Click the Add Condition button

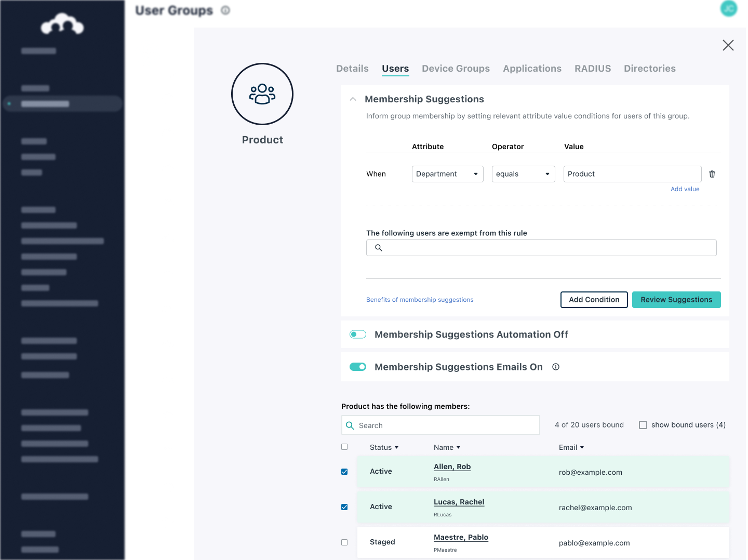594,300
